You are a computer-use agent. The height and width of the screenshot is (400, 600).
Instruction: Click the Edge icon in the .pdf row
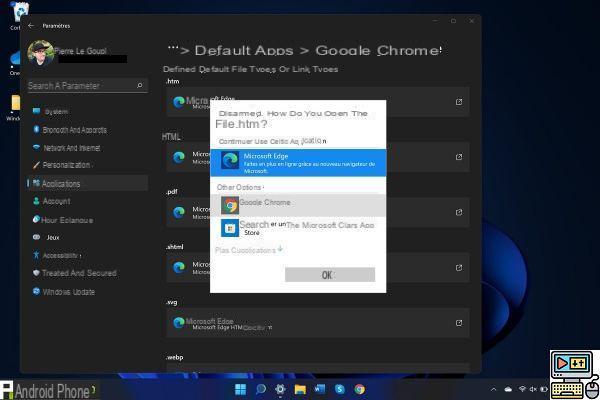(x=179, y=212)
